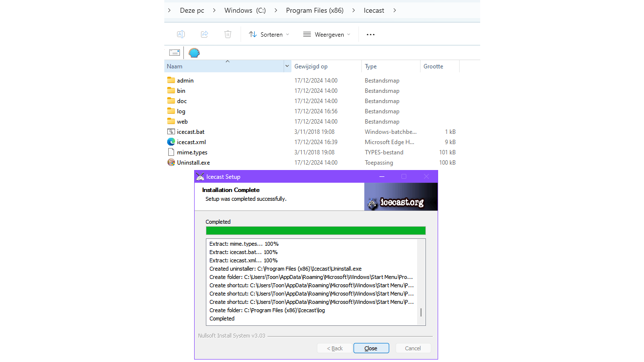The height and width of the screenshot is (362, 644).
Task: Click the Icecast breadcrumb segment
Action: click(x=374, y=10)
